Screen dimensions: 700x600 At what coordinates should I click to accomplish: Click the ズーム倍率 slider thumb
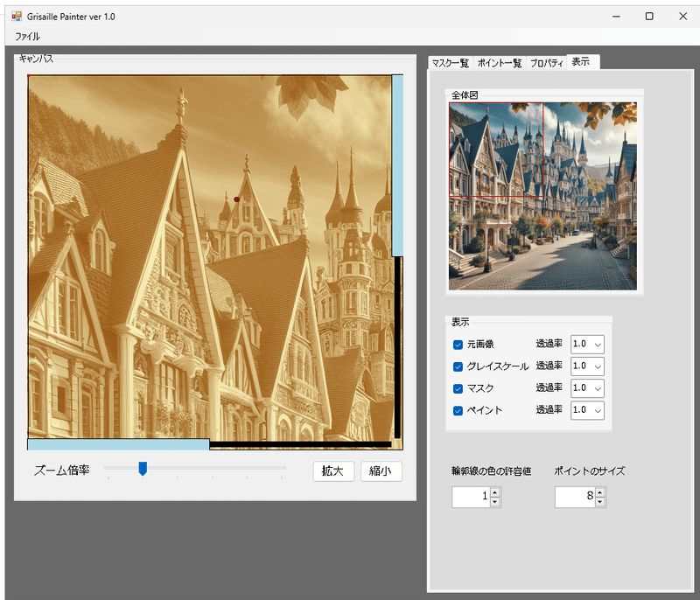point(143,469)
